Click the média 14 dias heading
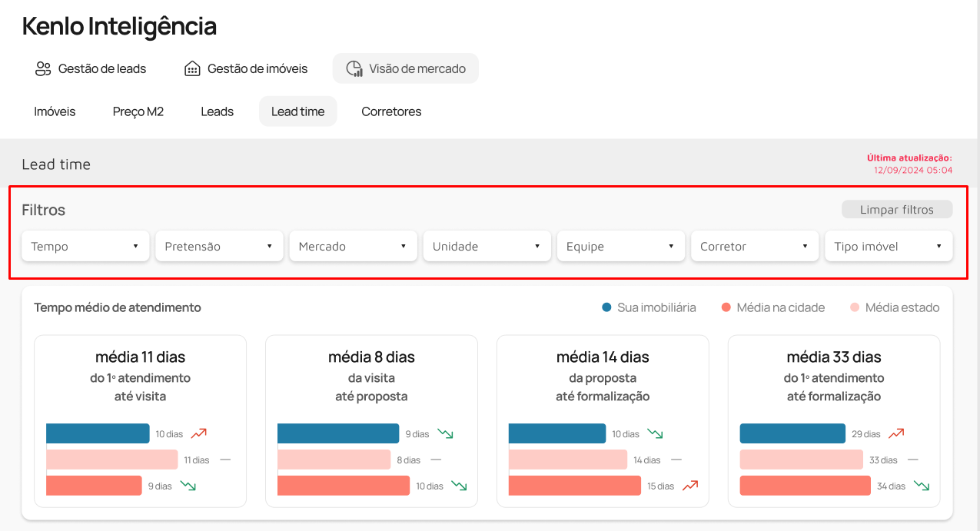Image resolution: width=980 pixels, height=531 pixels. [603, 357]
